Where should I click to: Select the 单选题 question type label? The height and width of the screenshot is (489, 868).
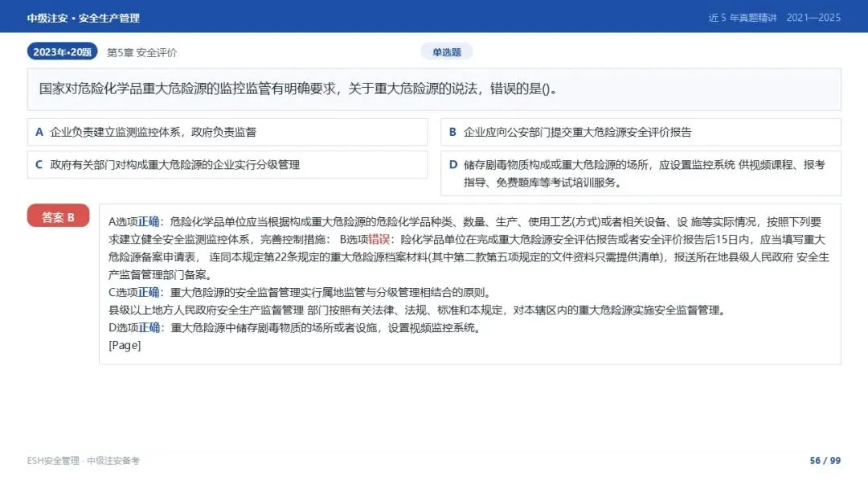(x=446, y=52)
